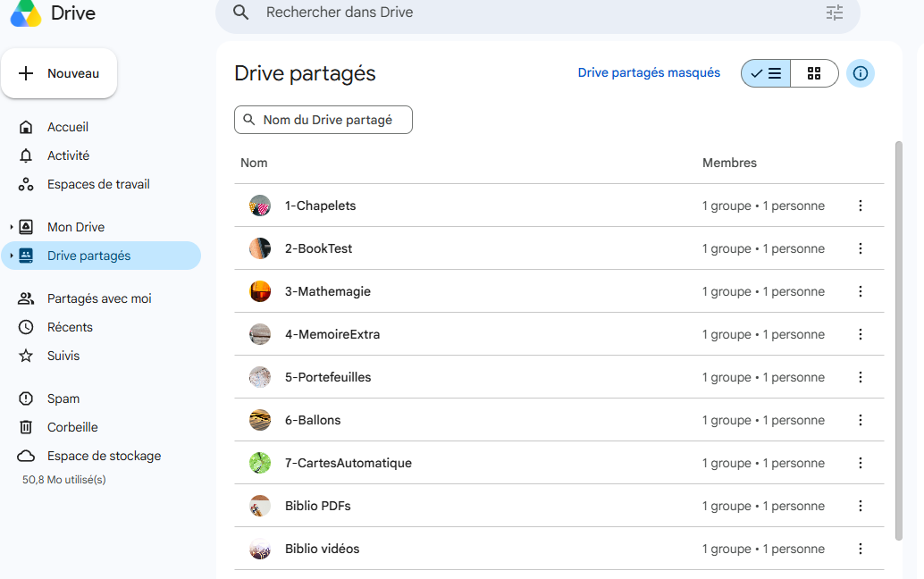924x579 pixels.
Task: Click the Nom du Drive partagé field
Action: [x=323, y=120]
